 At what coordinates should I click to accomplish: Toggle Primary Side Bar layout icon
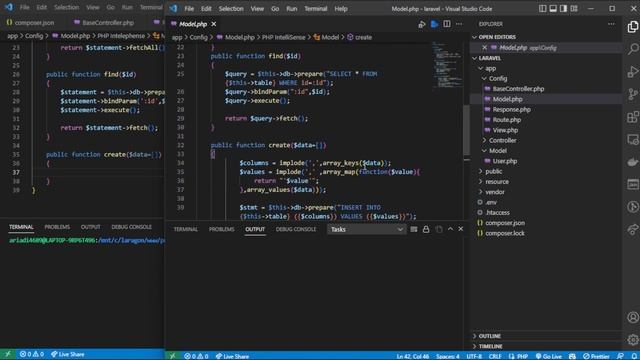[542, 9]
